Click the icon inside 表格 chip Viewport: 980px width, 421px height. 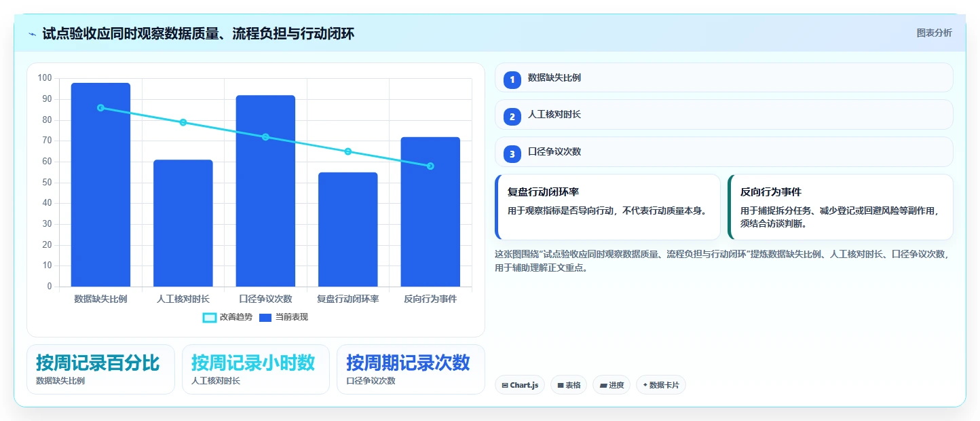pyautogui.click(x=561, y=386)
